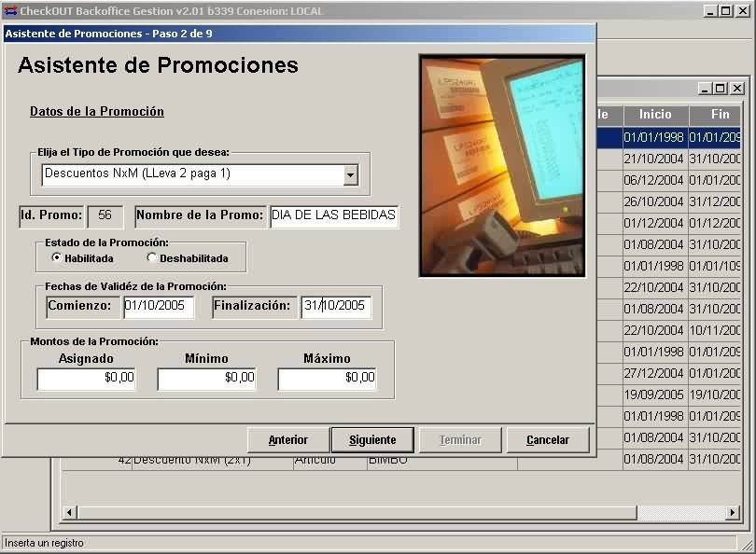Screen dimensions: 756x554
Task: Click the left arrow of horizontal scrollbar
Action: click(69, 513)
